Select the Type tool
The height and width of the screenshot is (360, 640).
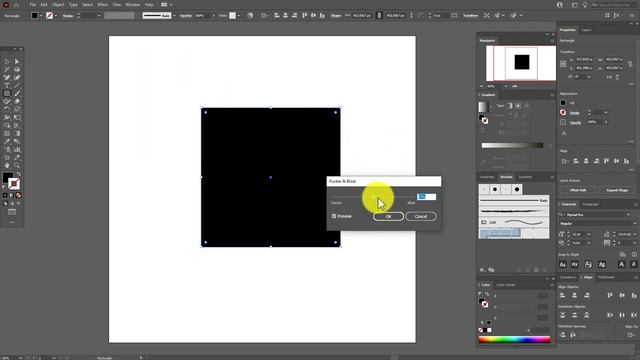click(7, 86)
